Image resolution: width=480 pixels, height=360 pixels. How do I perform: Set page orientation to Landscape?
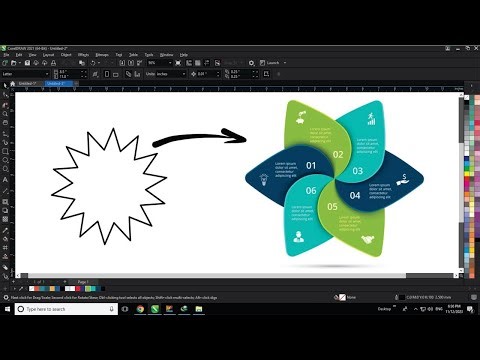click(x=115, y=74)
